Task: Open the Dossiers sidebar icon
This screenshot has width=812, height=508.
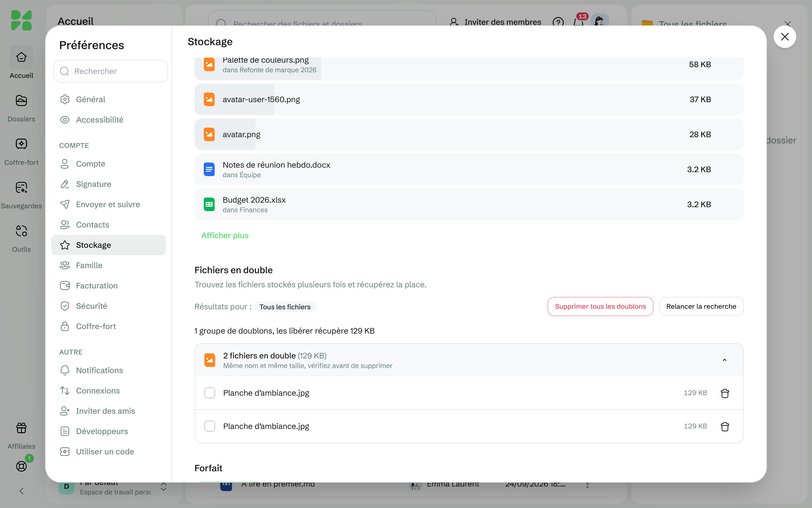Action: pos(21,100)
